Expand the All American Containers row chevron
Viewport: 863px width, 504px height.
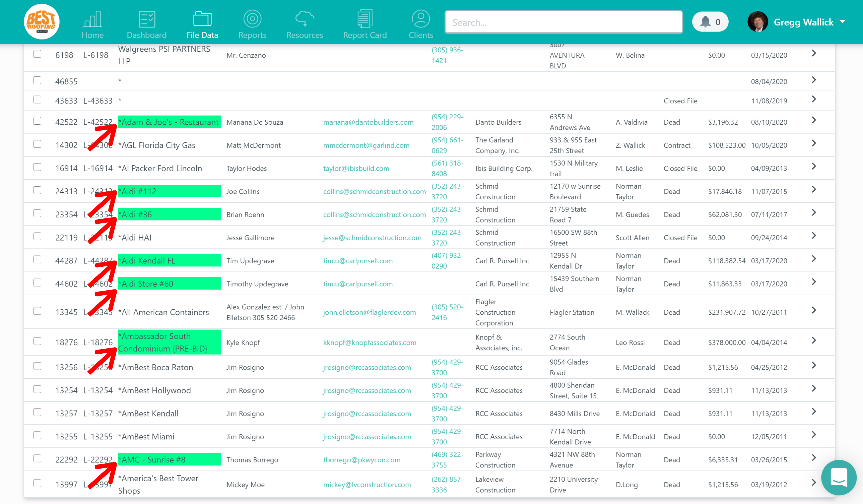pos(814,311)
